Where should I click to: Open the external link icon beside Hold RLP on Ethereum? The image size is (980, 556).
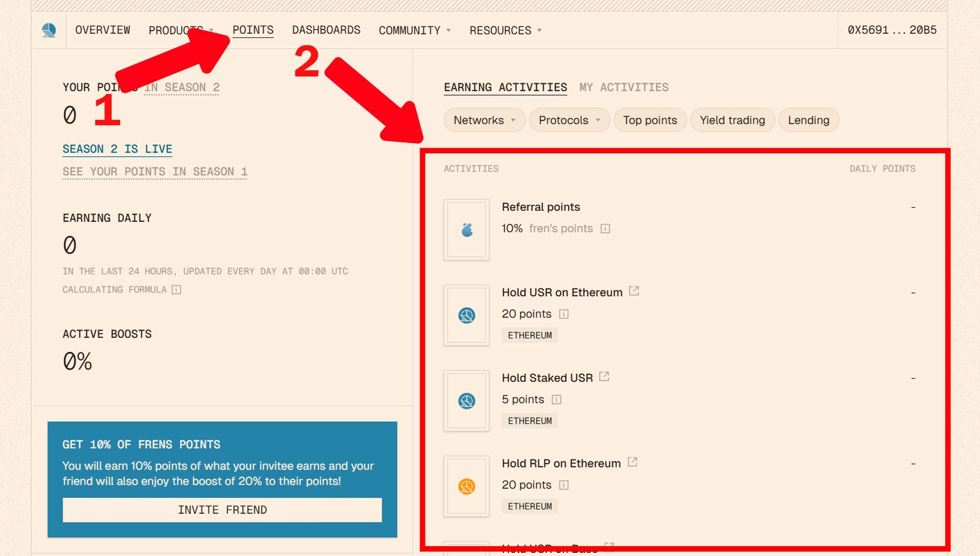633,462
